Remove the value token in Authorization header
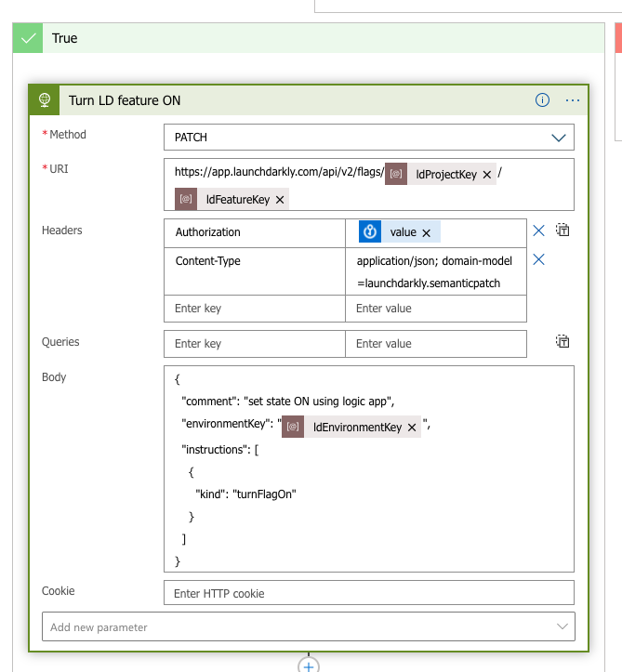This screenshot has width=622, height=672. 426,233
